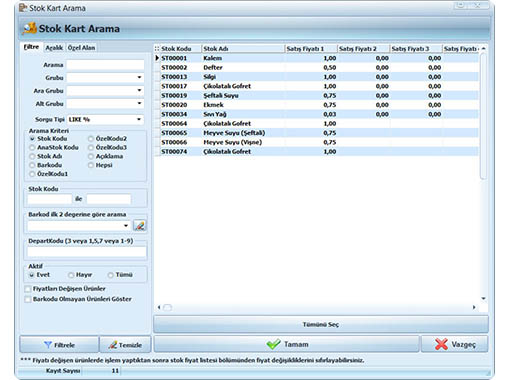Select the ST00017 stock code cell
The image size is (510, 380).
[x=180, y=86]
